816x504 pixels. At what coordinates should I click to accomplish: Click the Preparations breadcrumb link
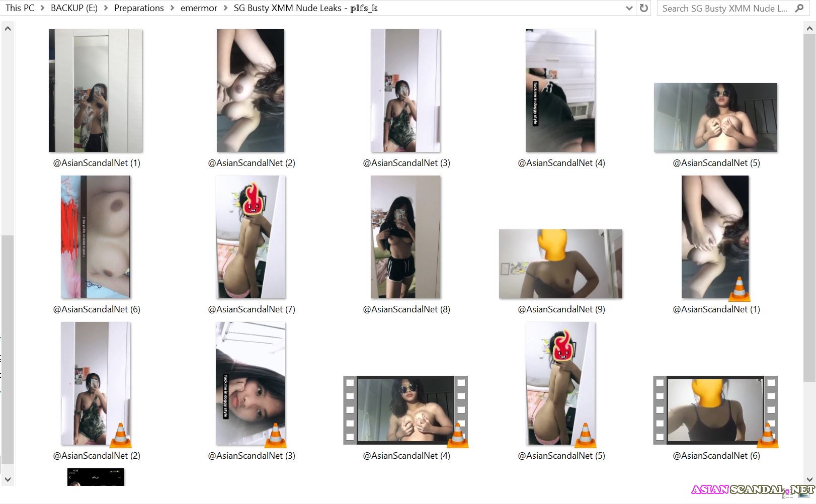(x=139, y=8)
